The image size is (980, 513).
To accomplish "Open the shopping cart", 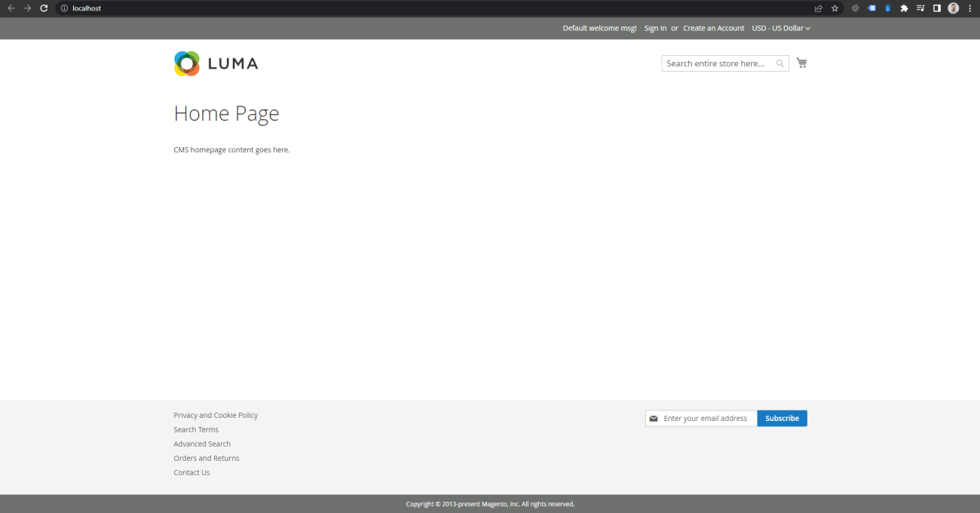I will (801, 63).
